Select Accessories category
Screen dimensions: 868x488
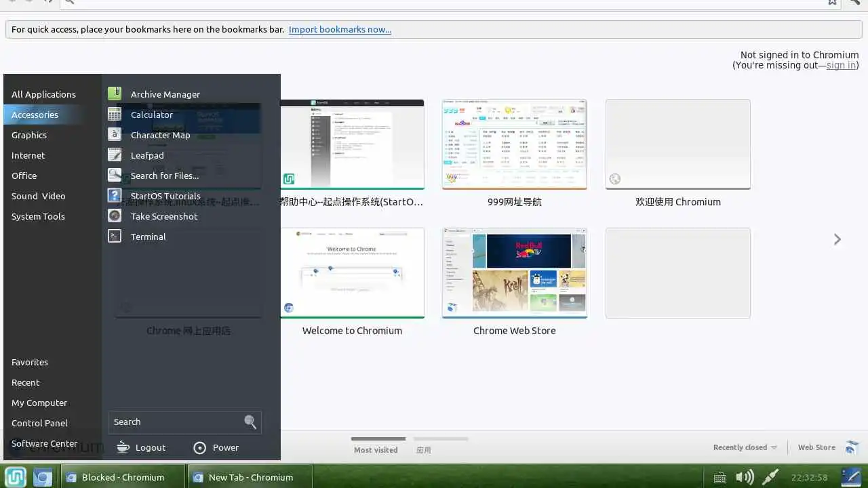[x=53, y=115]
